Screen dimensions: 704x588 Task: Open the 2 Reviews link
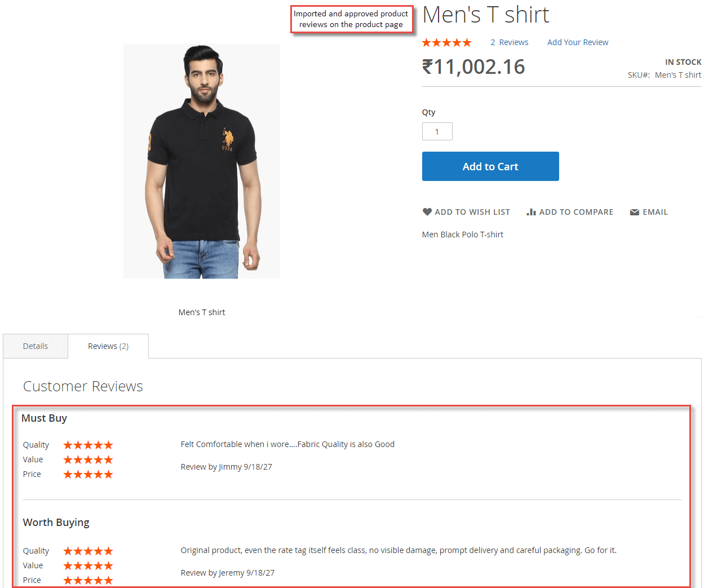tap(509, 42)
